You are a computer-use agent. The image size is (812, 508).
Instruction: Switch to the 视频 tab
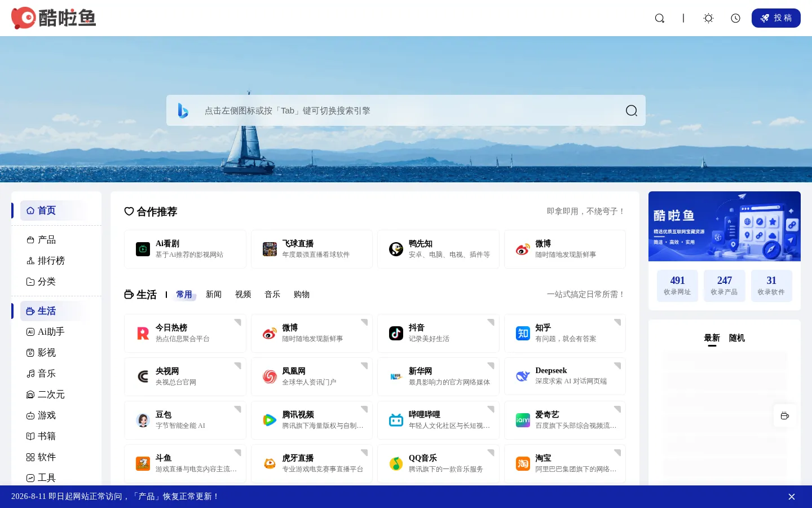click(x=243, y=295)
